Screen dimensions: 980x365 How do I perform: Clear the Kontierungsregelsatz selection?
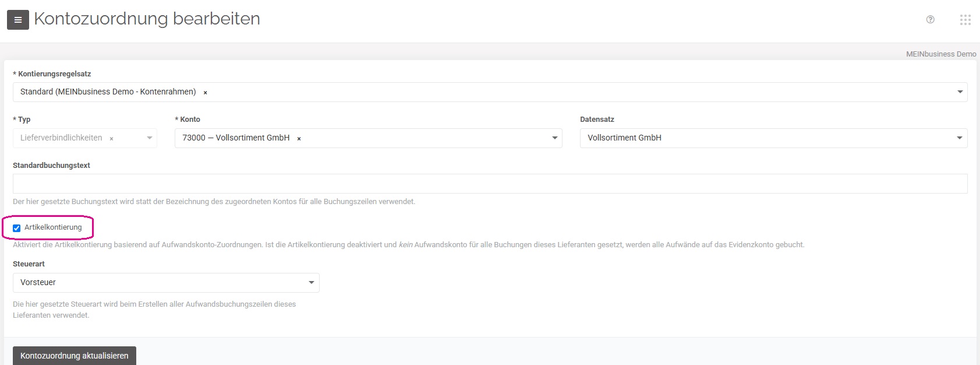click(206, 92)
